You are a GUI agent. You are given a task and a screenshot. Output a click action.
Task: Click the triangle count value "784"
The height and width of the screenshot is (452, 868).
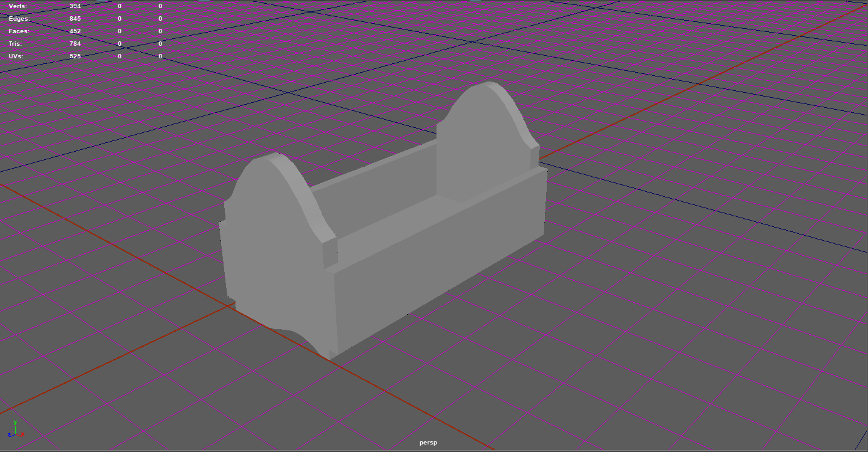click(x=75, y=43)
